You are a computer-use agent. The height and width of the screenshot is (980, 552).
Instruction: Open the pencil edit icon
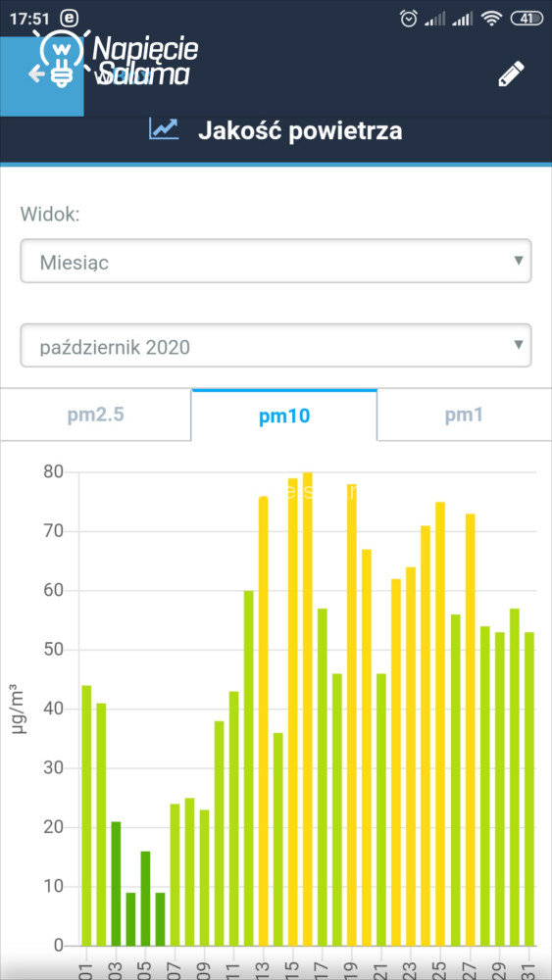pyautogui.click(x=511, y=74)
